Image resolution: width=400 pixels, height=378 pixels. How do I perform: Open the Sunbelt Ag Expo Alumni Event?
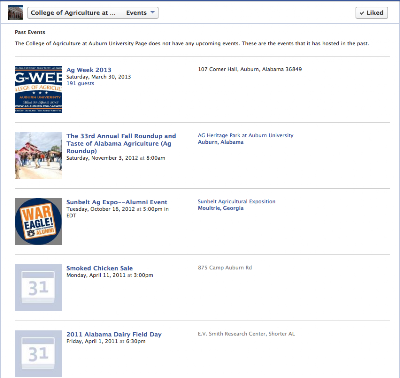(x=117, y=202)
